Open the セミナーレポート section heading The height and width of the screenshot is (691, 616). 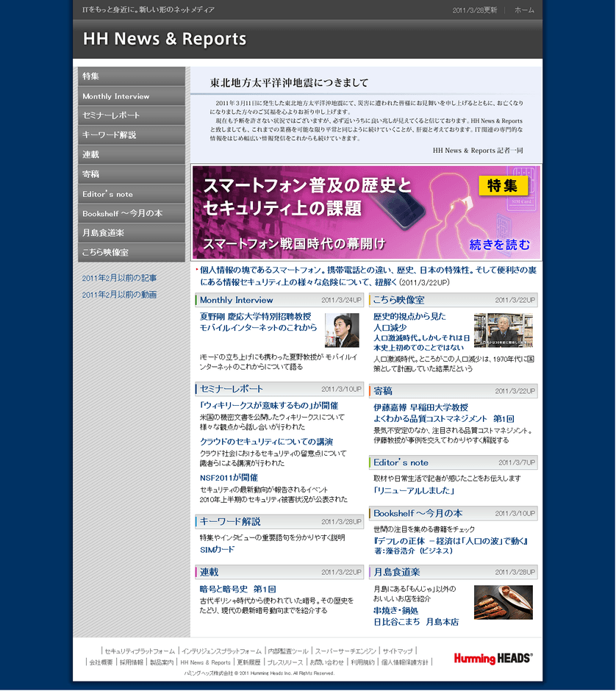pyautogui.click(x=232, y=389)
